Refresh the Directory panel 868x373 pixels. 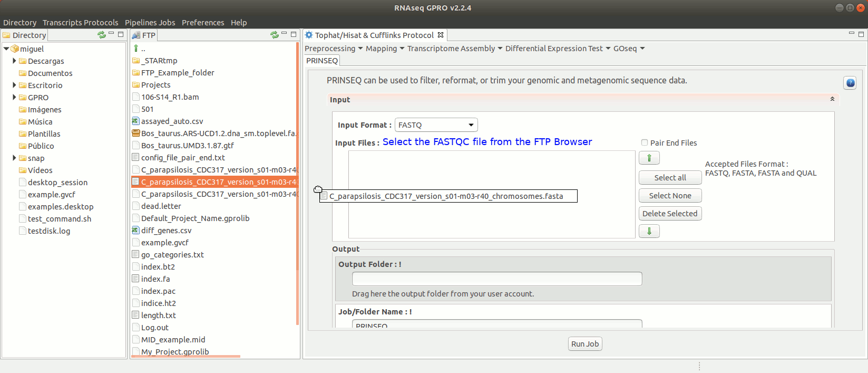tap(101, 35)
